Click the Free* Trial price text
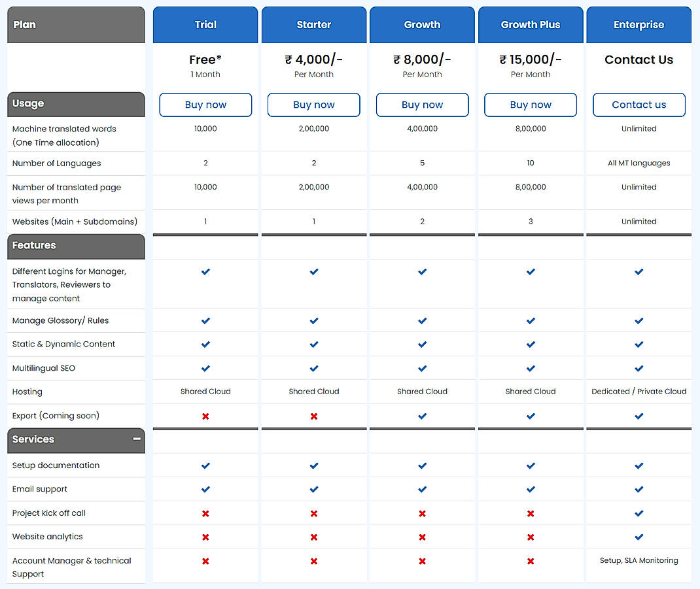The image size is (700, 589). pos(205,59)
